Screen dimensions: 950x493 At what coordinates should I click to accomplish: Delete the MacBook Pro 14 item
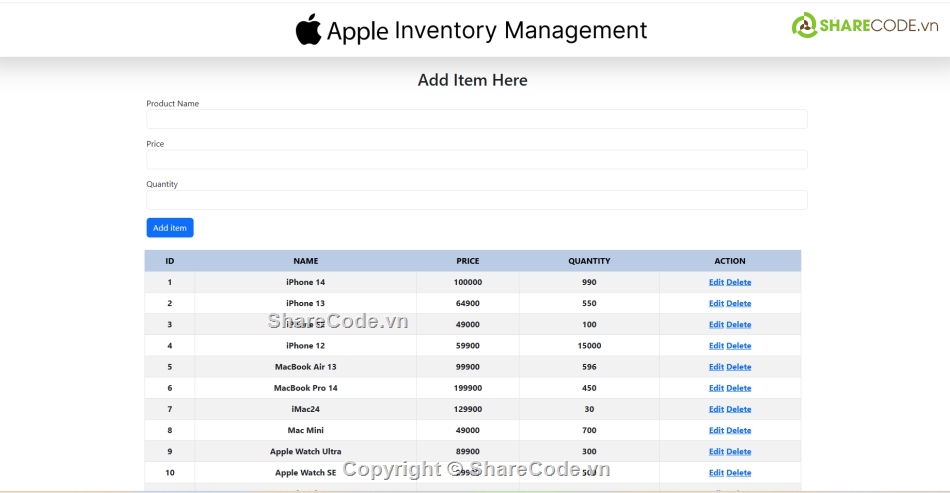coord(739,388)
